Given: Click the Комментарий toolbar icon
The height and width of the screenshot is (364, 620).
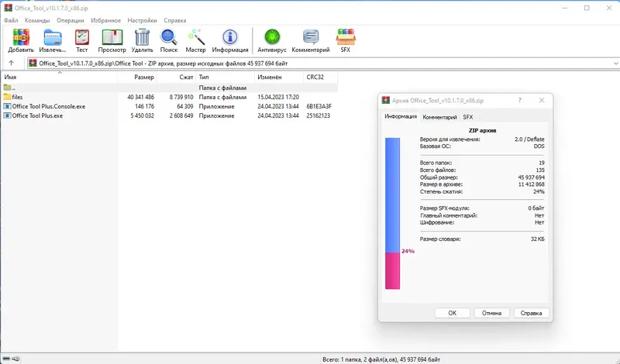Looking at the screenshot, I should pos(311,37).
